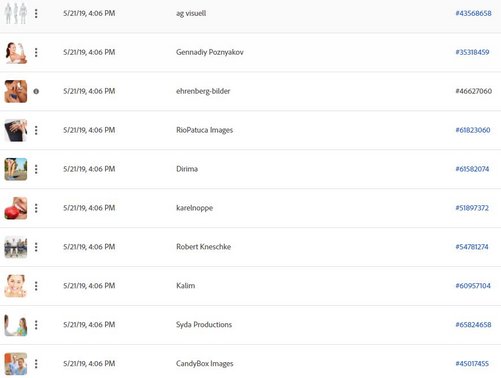This screenshot has height=378, width=501.
Task: Open more options for Syda Productions row
Action: pyautogui.click(x=36, y=325)
